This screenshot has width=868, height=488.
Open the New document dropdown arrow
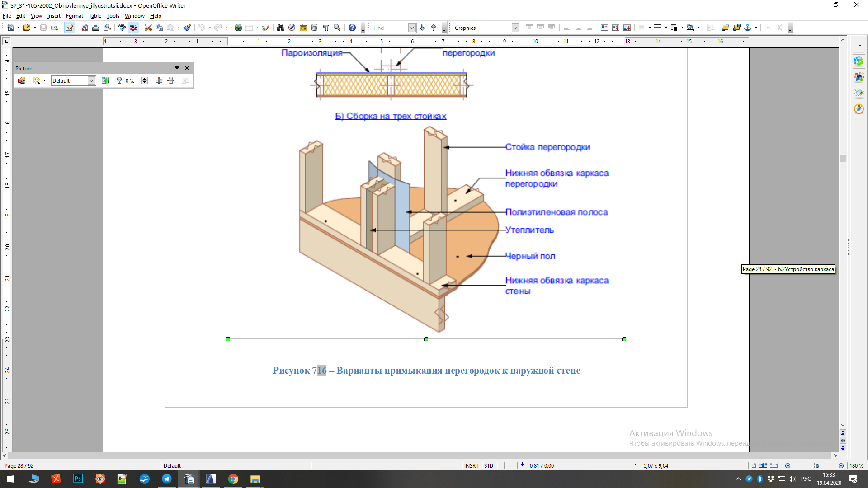[x=19, y=28]
